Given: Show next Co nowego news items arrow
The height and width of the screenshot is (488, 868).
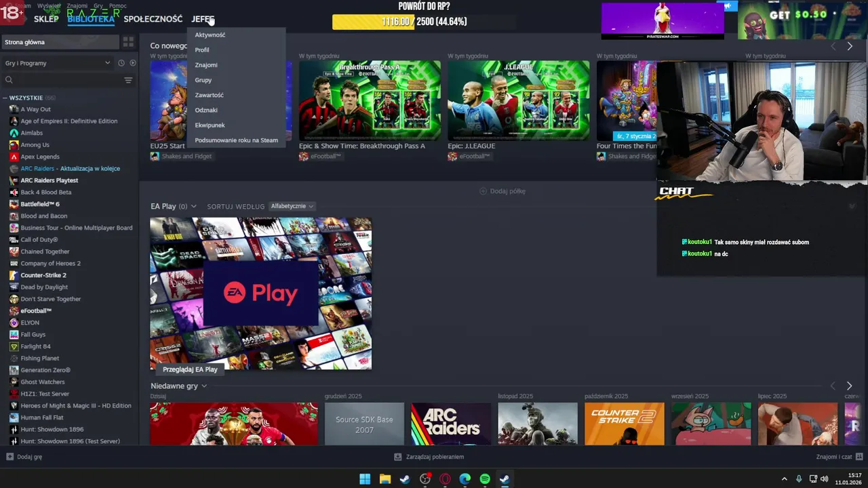Looking at the screenshot, I should pyautogui.click(x=849, y=46).
